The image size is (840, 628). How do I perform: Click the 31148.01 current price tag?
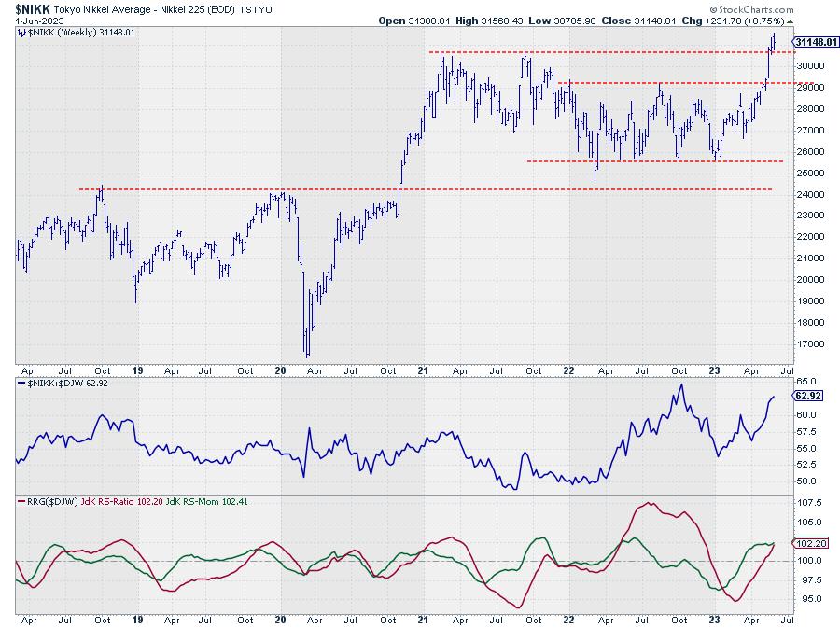816,42
